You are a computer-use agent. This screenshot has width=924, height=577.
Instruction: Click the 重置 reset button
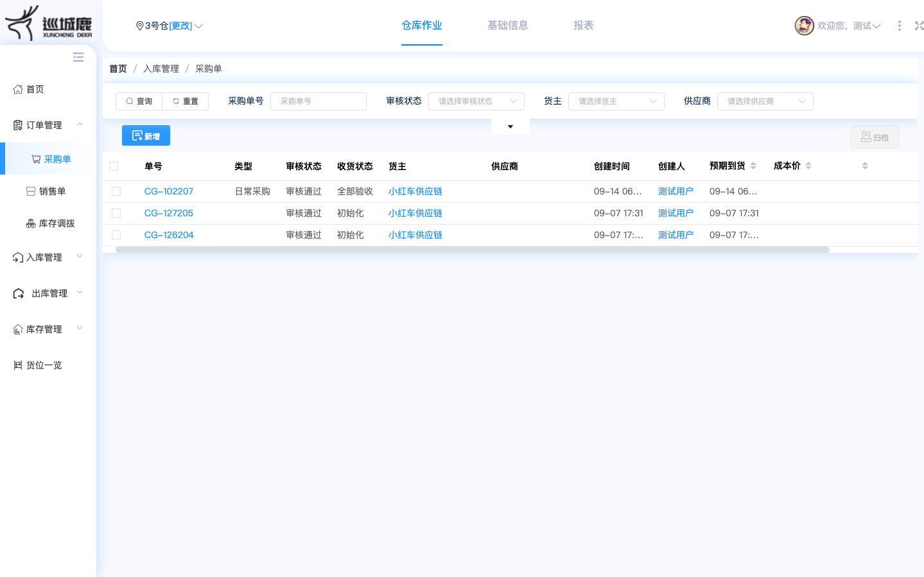click(186, 101)
